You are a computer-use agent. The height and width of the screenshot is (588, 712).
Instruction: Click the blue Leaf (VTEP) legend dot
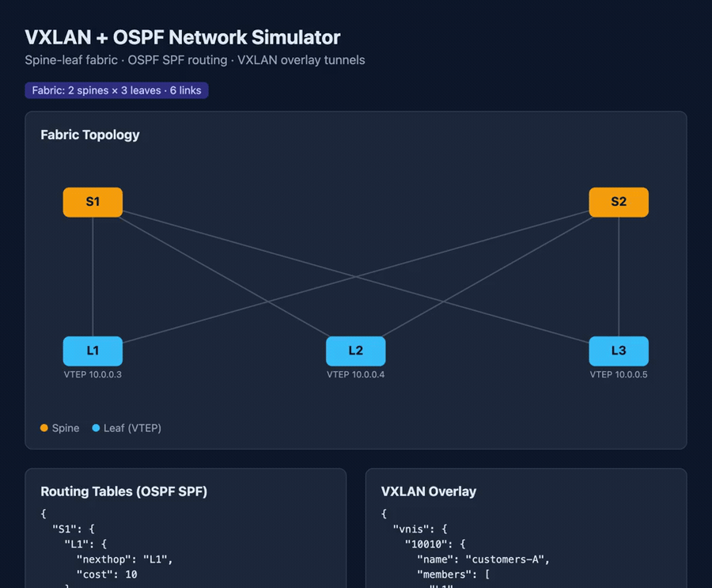(x=96, y=428)
